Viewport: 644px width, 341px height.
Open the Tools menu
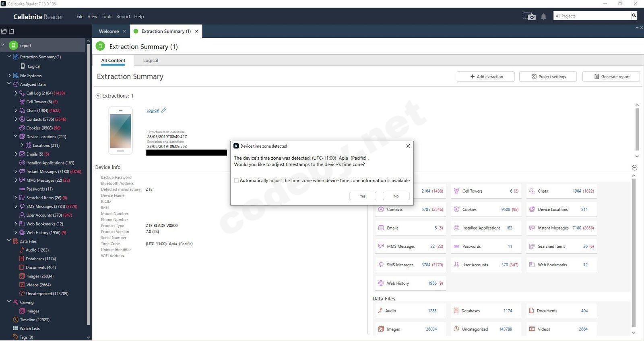[x=107, y=16]
